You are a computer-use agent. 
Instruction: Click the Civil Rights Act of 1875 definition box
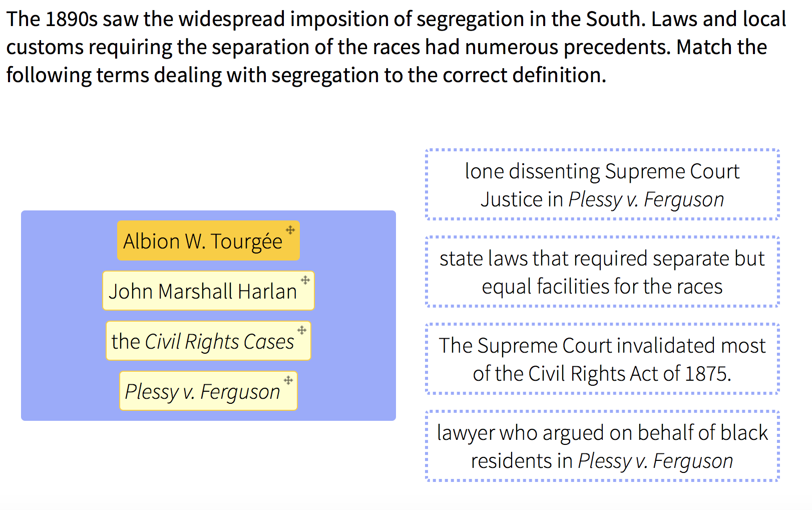602,359
